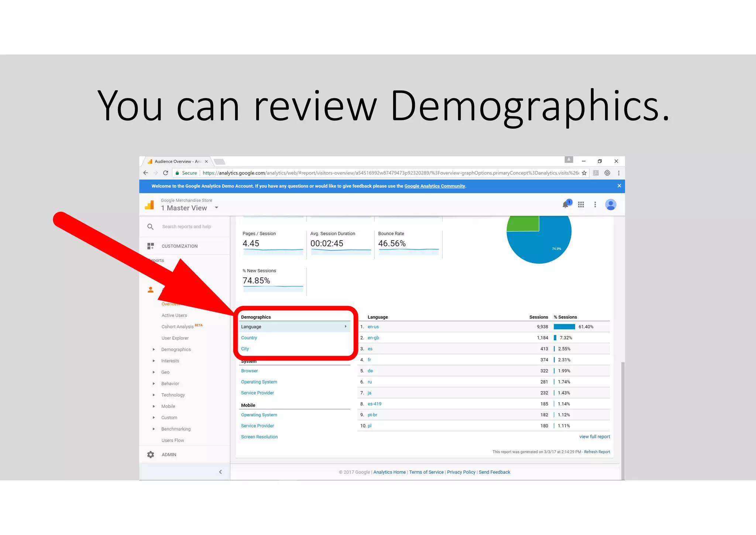Bookmark page with the star icon
Image resolution: width=756 pixels, height=535 pixels.
coord(584,173)
